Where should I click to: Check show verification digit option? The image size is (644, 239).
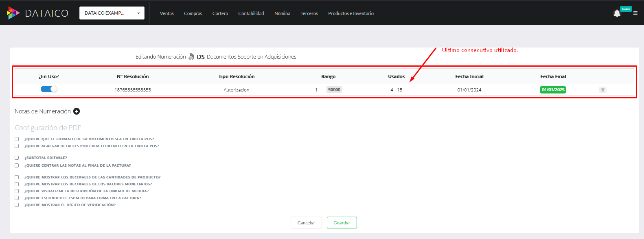[x=17, y=205]
